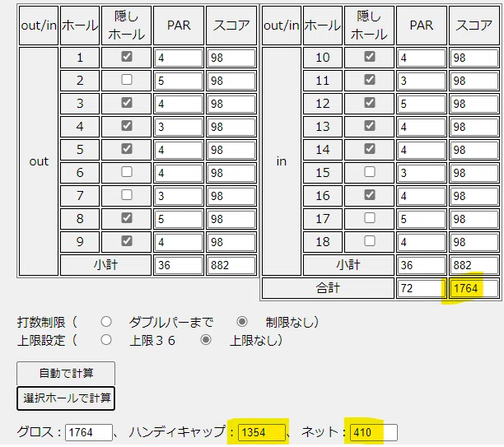Check hidden hole checkbox for hole 17

(370, 218)
